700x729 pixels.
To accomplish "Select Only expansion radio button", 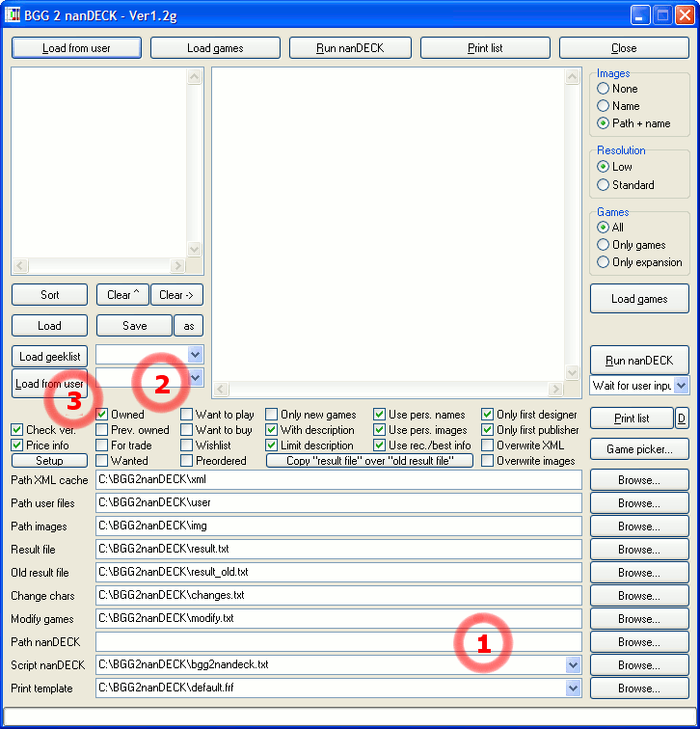I will point(603,261).
